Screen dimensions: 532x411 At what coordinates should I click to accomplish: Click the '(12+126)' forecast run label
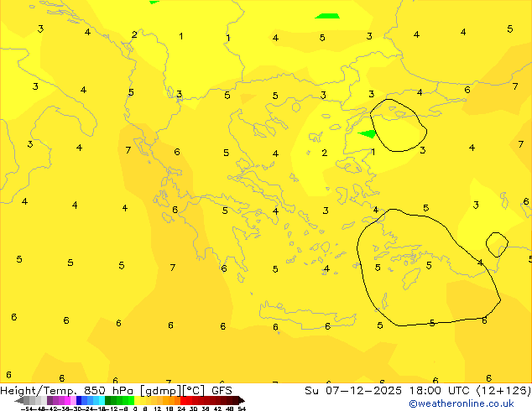point(505,391)
